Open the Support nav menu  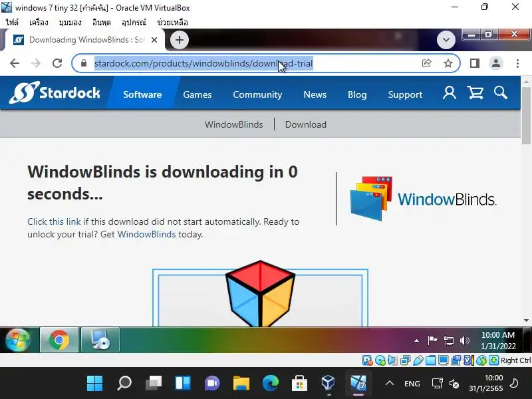click(405, 94)
